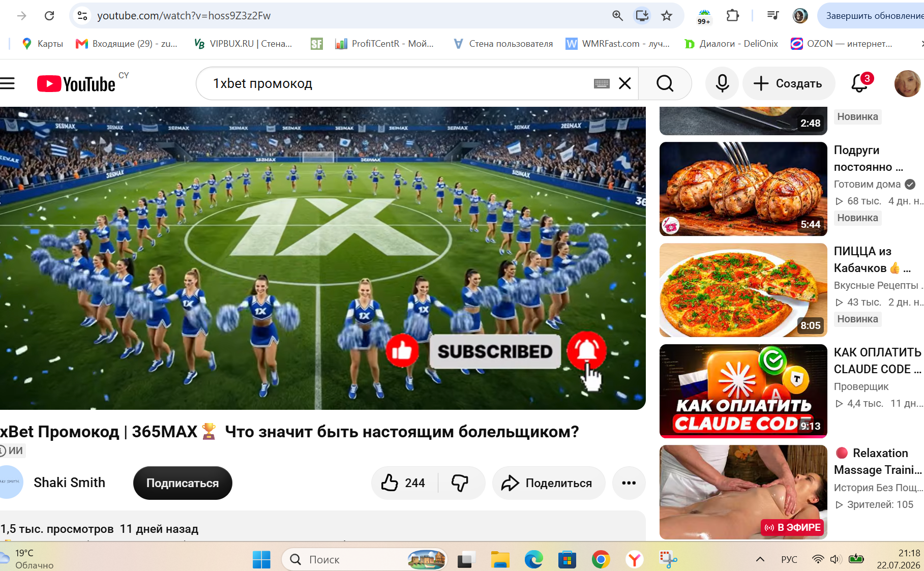Open the live massage stream thumbnail
This screenshot has height=571, width=924.
743,492
